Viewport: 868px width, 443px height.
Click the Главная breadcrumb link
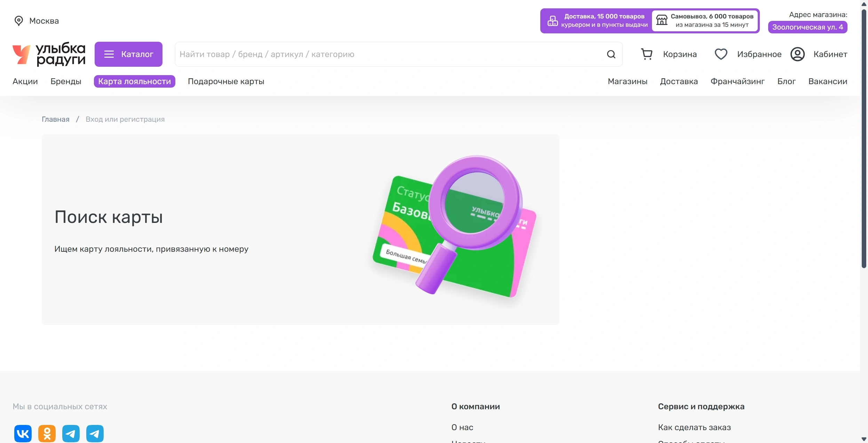[56, 119]
